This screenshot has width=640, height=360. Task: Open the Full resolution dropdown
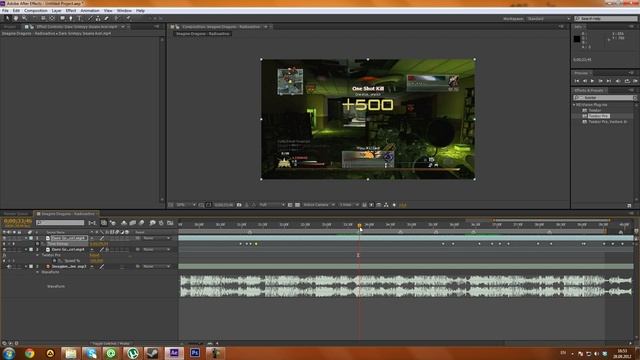point(272,205)
